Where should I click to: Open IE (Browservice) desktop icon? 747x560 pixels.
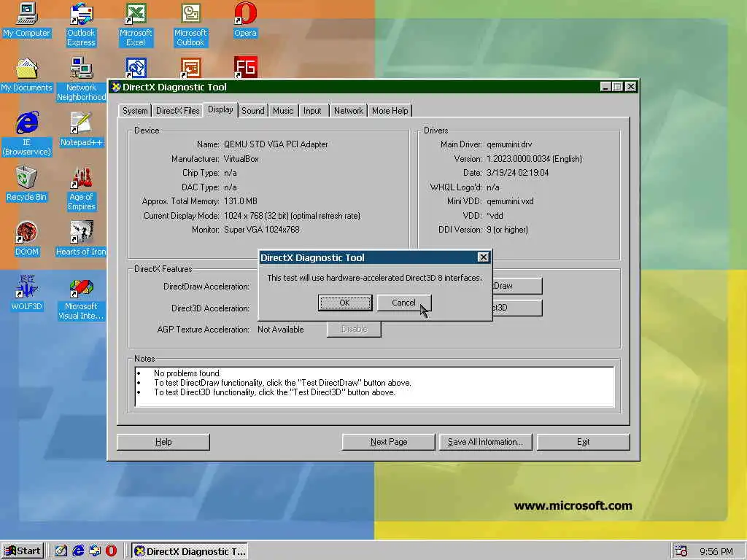coord(27,133)
